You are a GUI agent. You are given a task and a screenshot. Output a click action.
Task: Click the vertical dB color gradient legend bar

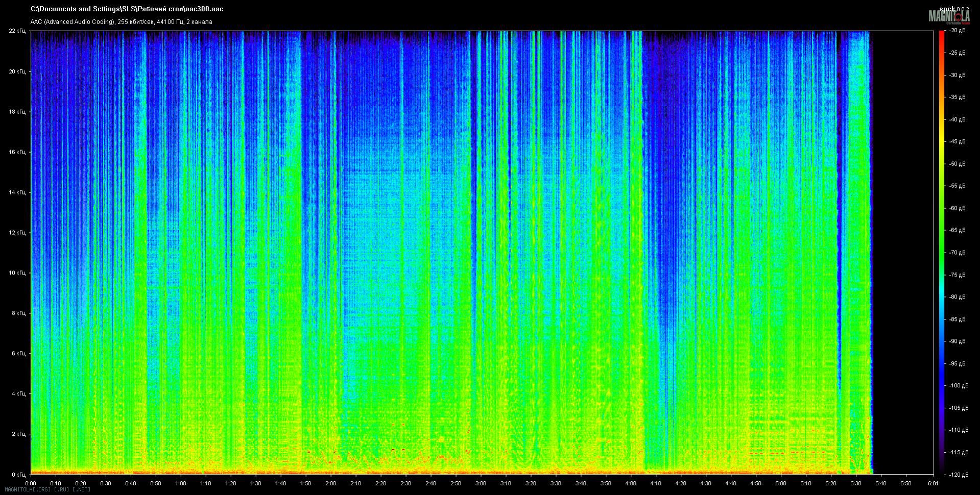pyautogui.click(x=942, y=253)
